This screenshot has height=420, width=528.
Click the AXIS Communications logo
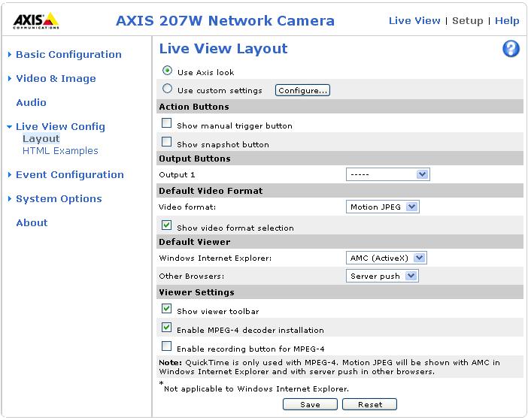click(x=36, y=21)
